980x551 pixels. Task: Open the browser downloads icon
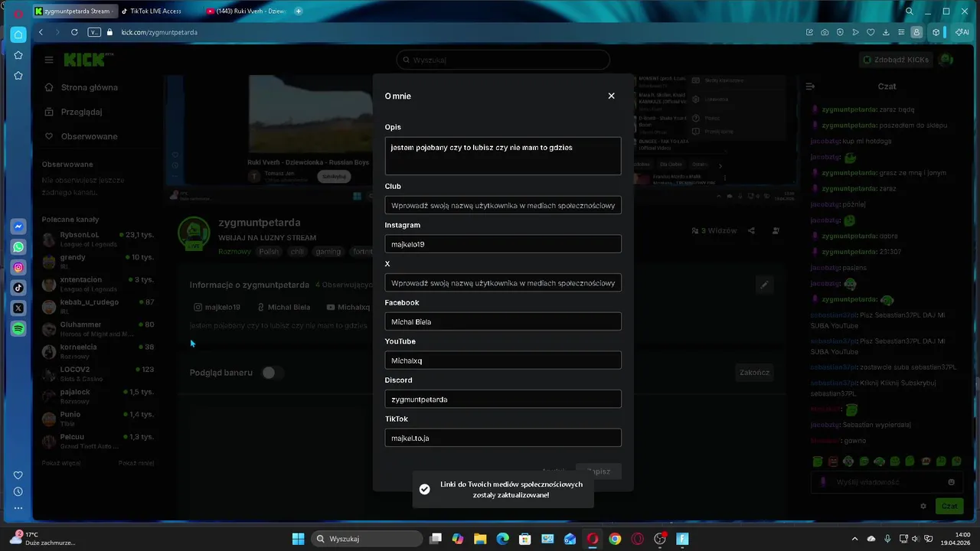click(886, 32)
